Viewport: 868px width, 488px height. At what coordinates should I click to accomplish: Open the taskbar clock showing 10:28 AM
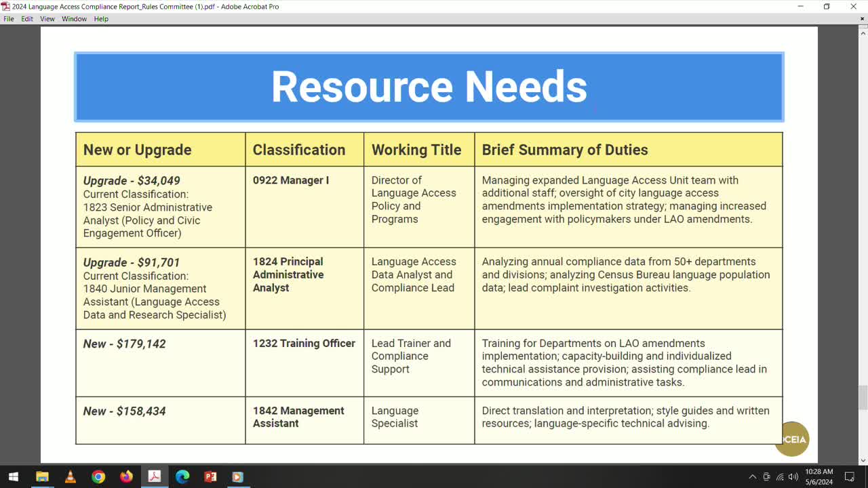(x=819, y=476)
